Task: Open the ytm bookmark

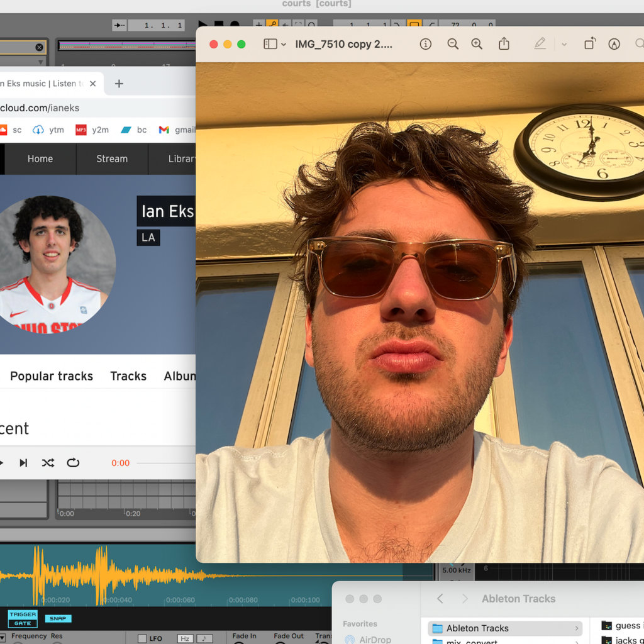Action: (x=49, y=130)
